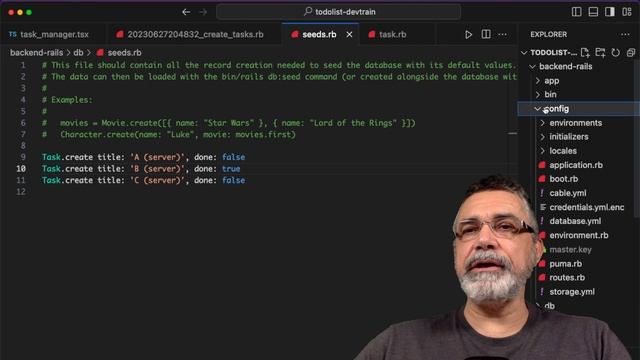
Task: Click db in the breadcrumb
Action: click(x=78, y=53)
